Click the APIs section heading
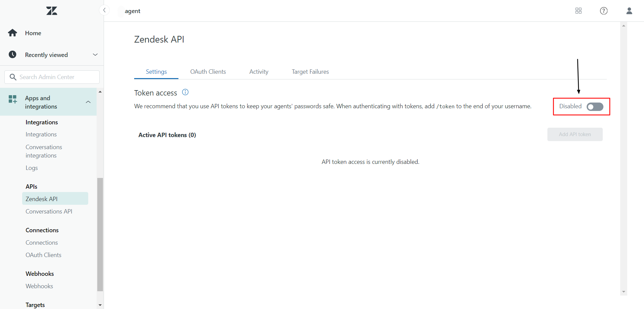644x309 pixels. (32, 187)
